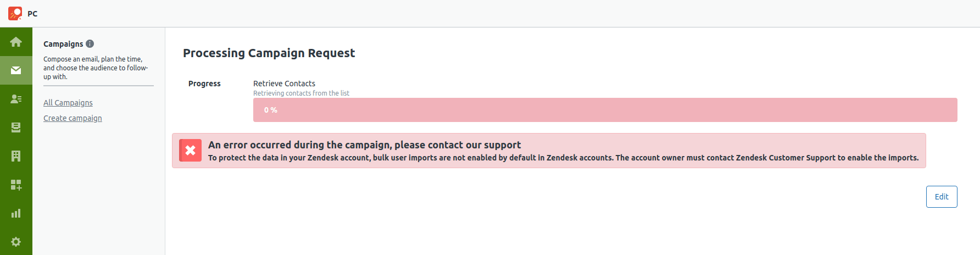
Task: Click the app logo in header
Action: (15, 13)
